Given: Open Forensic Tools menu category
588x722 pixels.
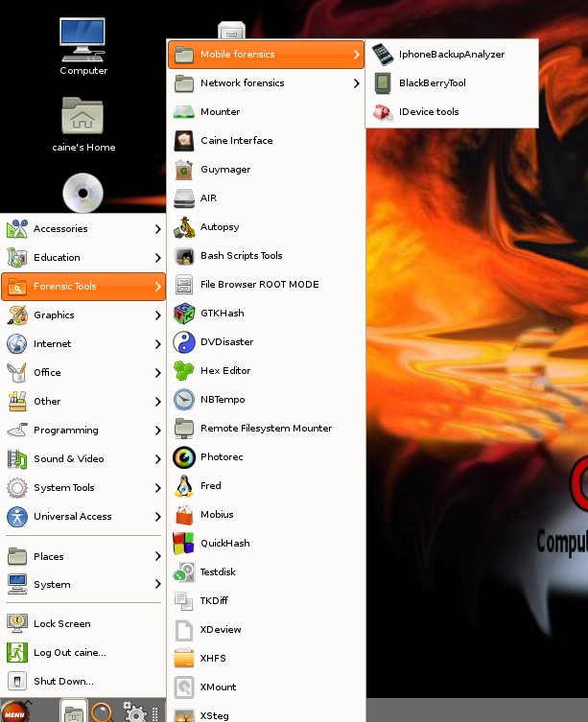Looking at the screenshot, I should (x=83, y=287).
